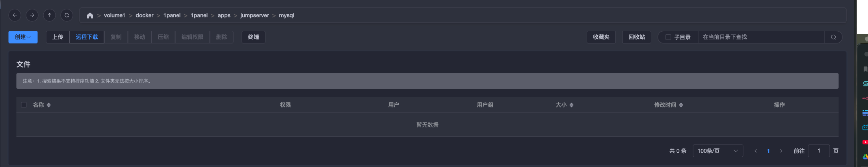Go to the next page arrow
This screenshot has width=868, height=167.
(x=781, y=151)
